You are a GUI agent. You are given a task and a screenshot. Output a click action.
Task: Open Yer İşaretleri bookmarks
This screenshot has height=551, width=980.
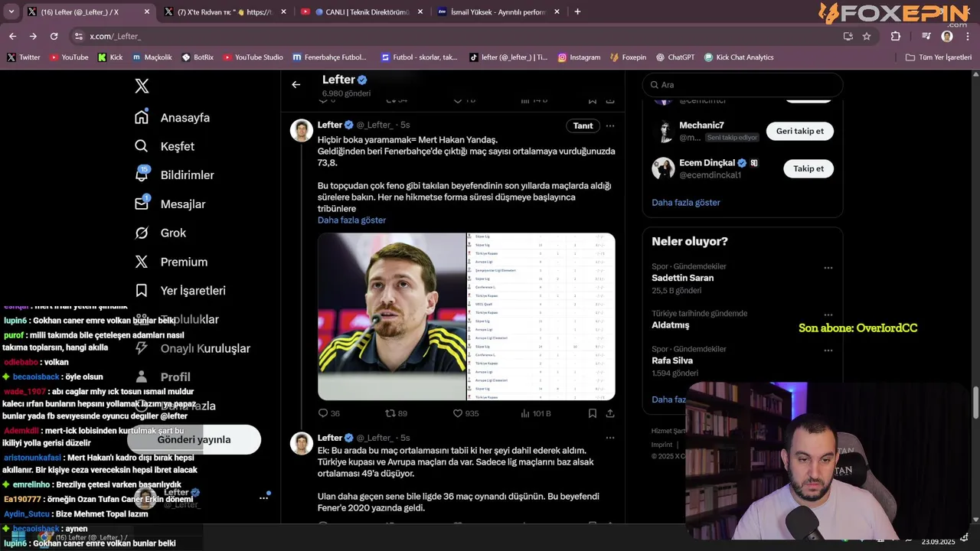tap(180, 291)
